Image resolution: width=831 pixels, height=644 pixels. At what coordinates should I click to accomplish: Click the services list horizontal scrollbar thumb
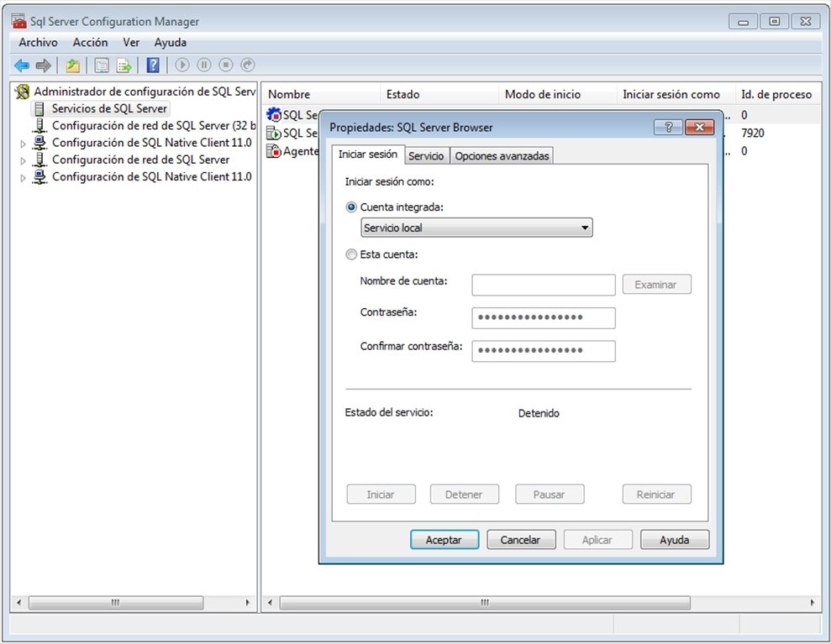485,603
